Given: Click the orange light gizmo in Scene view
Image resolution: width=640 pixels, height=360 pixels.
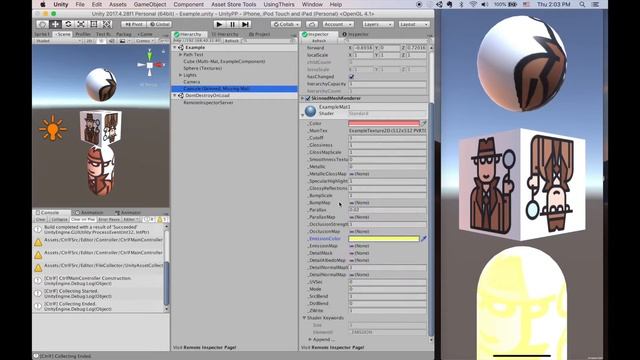Looking at the screenshot, I should pyautogui.click(x=52, y=129).
